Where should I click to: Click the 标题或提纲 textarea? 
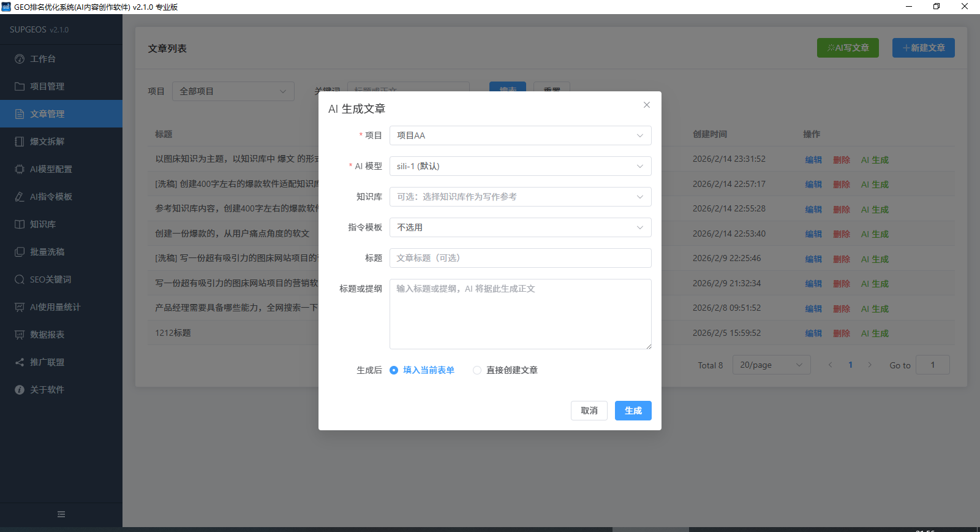point(520,314)
